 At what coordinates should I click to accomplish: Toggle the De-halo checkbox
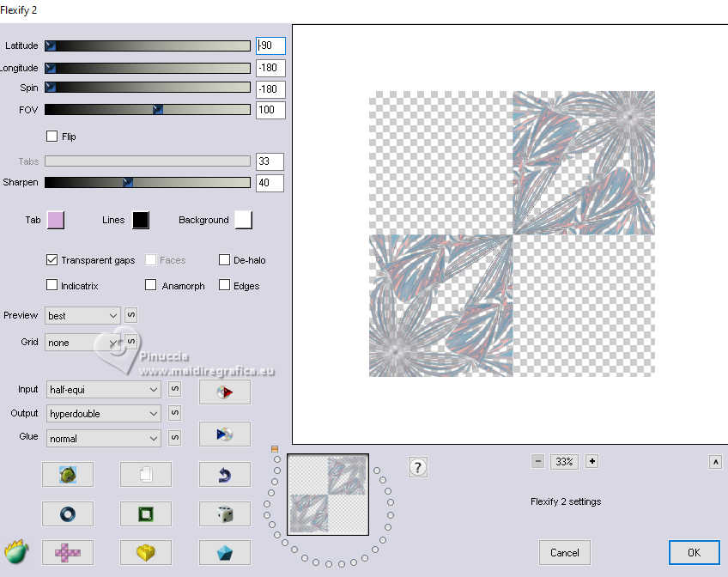click(x=224, y=260)
